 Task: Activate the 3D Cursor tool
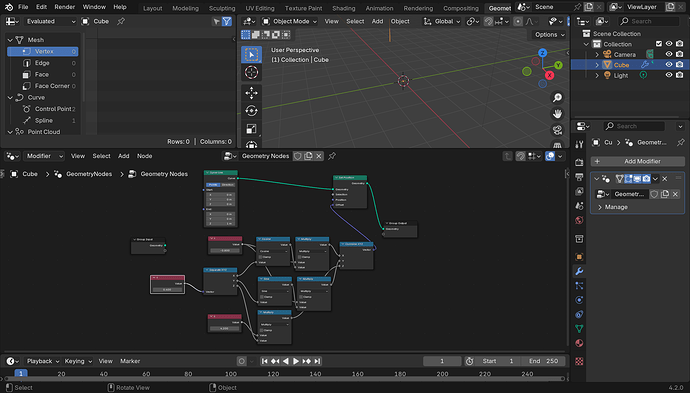tap(251, 73)
